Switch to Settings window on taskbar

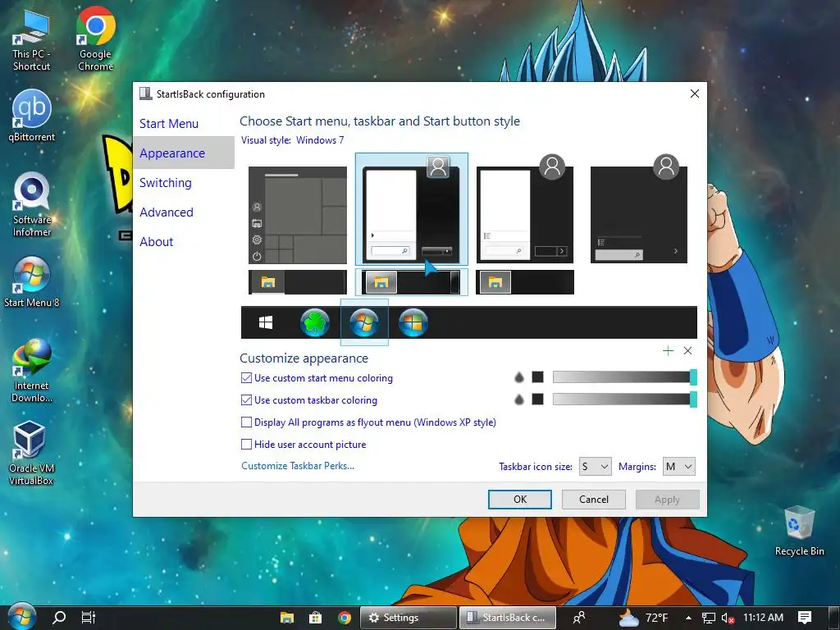pos(409,618)
